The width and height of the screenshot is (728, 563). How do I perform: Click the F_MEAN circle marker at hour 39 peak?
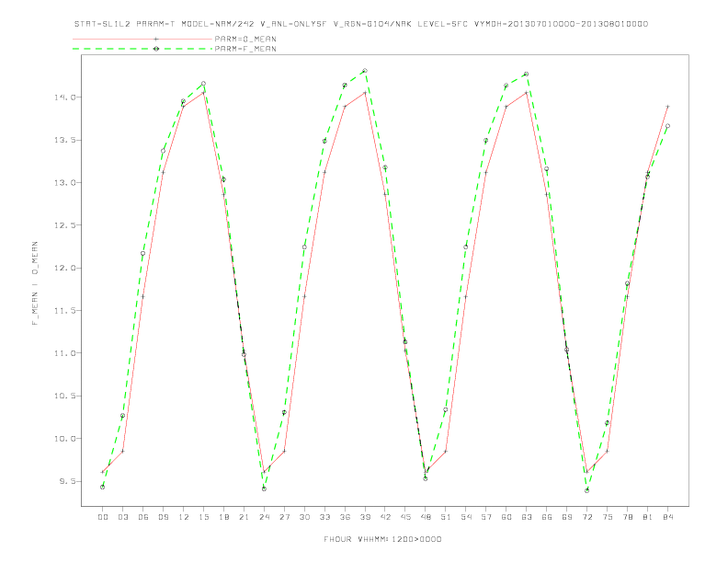coord(365,71)
